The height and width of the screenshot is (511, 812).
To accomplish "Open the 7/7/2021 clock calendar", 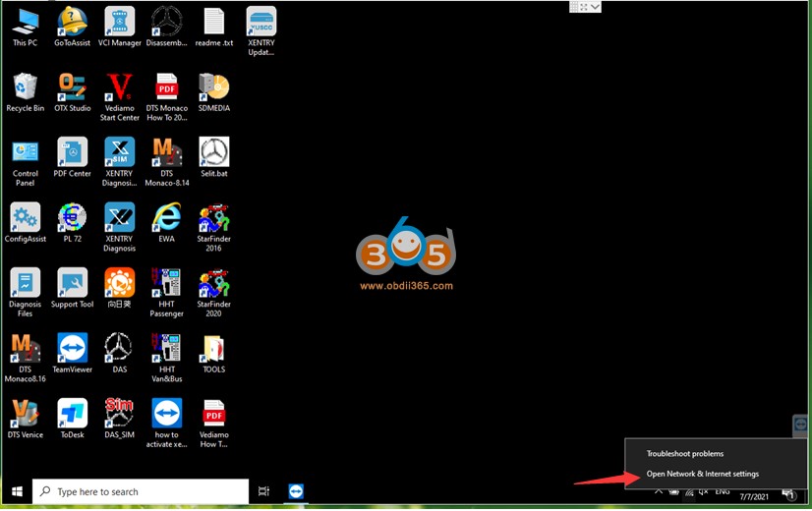I will [x=754, y=496].
